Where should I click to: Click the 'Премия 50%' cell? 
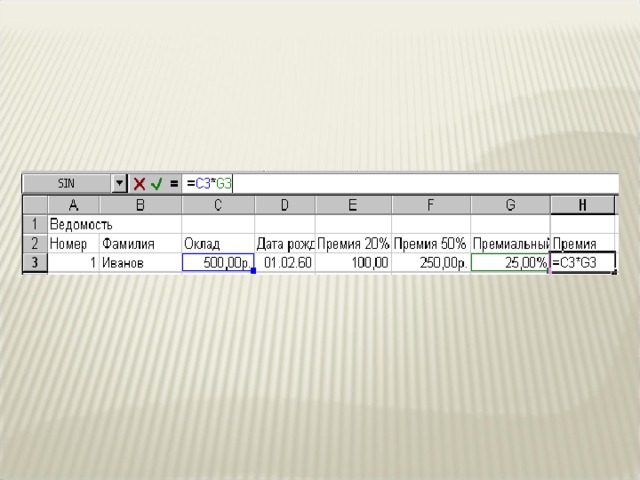coord(431,244)
